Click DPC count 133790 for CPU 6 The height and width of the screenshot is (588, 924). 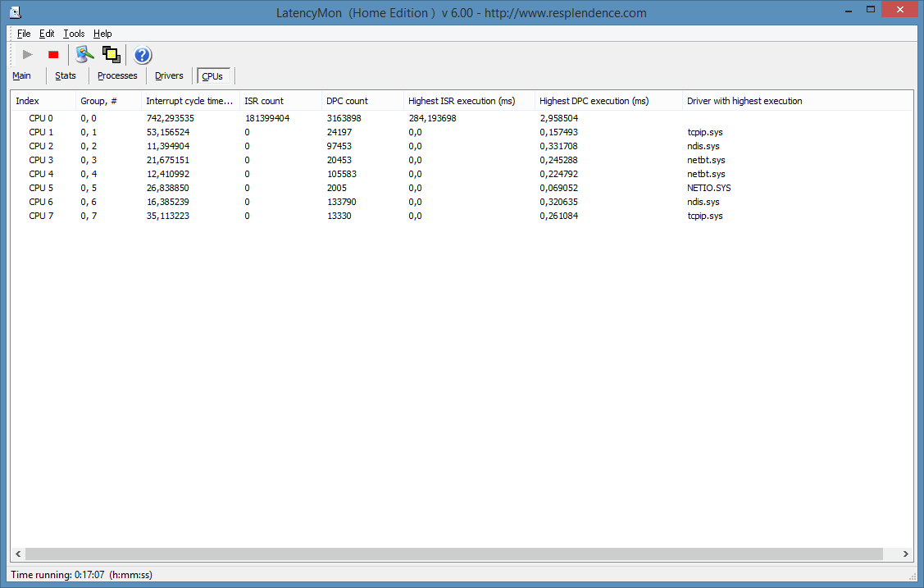coord(342,202)
